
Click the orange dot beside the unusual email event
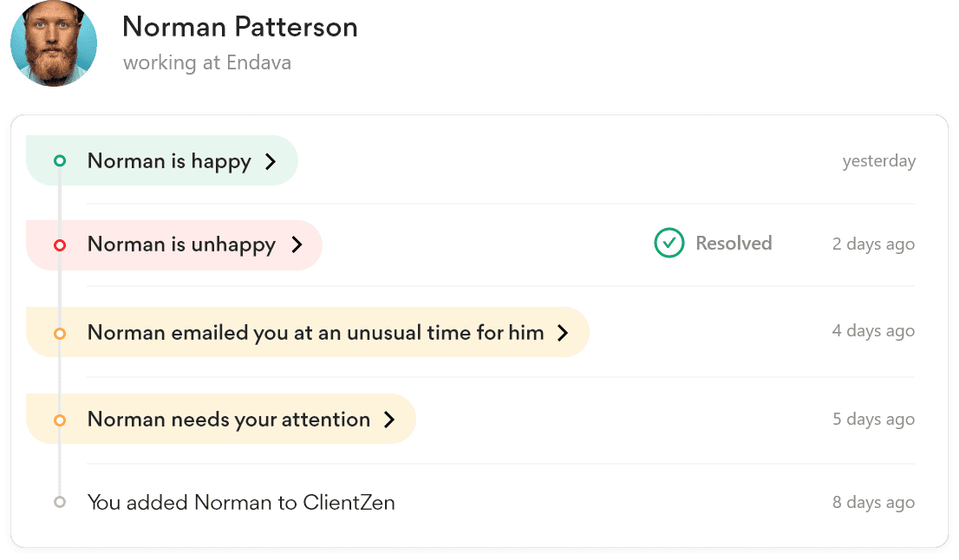[x=60, y=333]
